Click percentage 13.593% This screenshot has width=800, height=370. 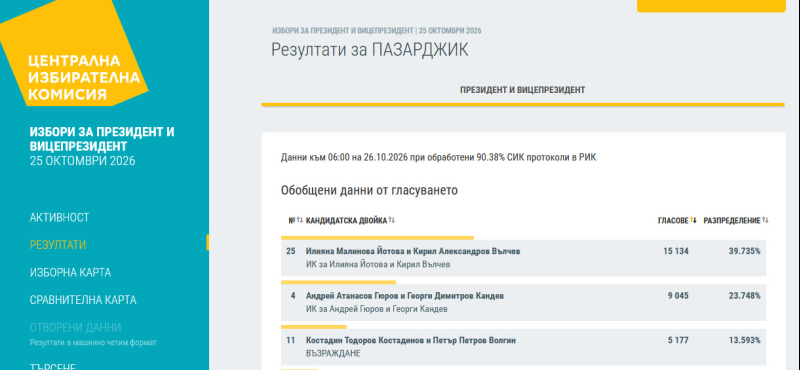[x=744, y=340]
